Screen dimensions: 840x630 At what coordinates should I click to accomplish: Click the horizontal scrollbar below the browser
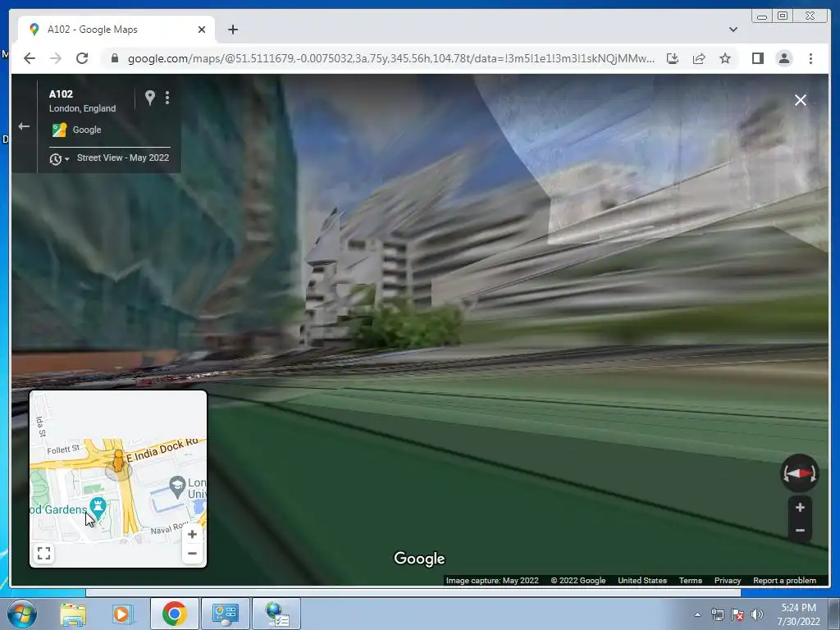413,592
